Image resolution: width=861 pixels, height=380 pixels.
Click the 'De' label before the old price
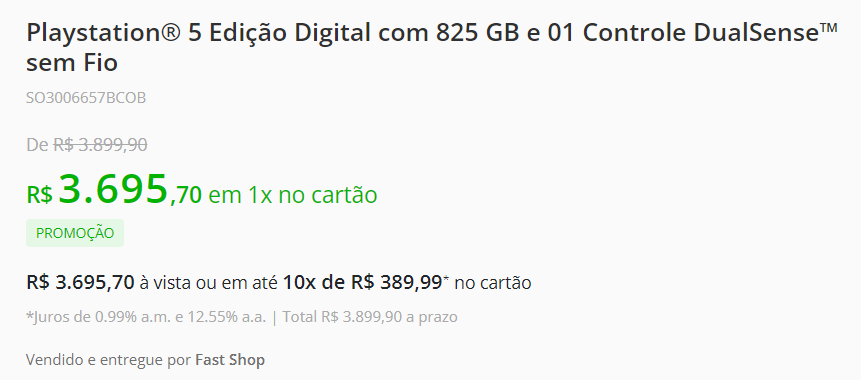coord(37,145)
